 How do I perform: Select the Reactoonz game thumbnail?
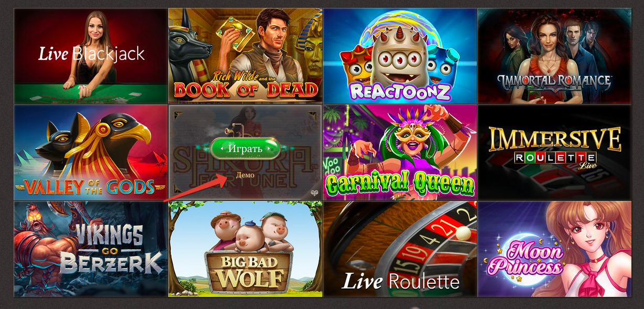click(399, 56)
